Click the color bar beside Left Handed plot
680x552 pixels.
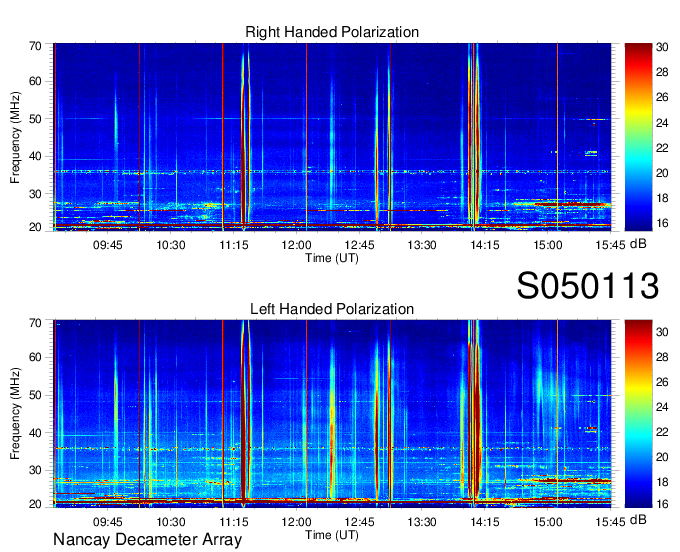coord(638,414)
